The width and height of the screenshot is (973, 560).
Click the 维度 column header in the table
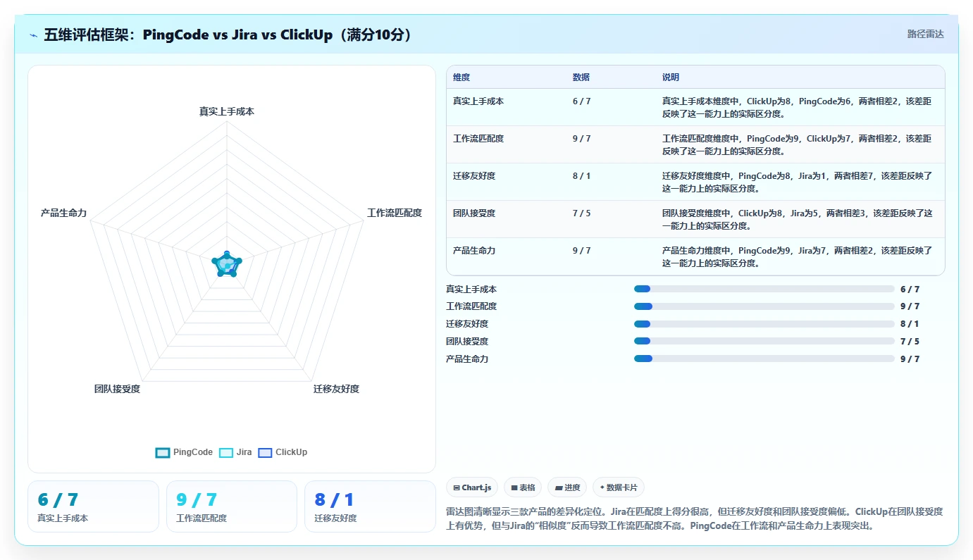[461, 77]
